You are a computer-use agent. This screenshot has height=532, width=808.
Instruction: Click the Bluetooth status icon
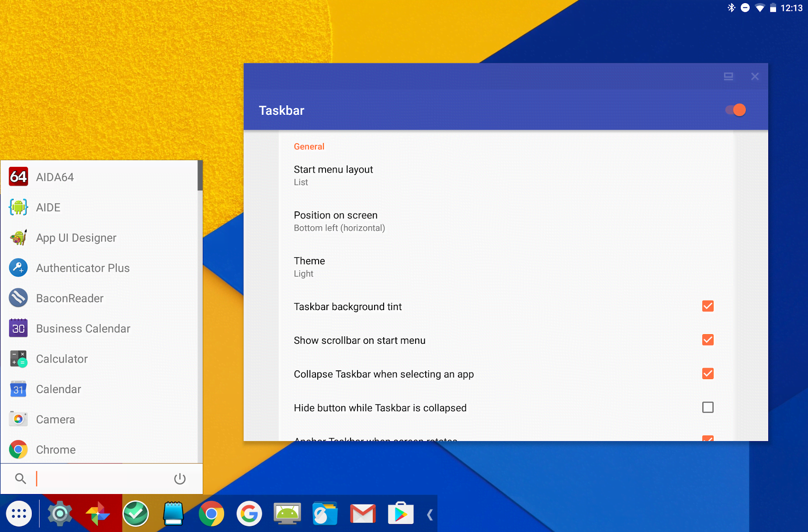(x=731, y=8)
